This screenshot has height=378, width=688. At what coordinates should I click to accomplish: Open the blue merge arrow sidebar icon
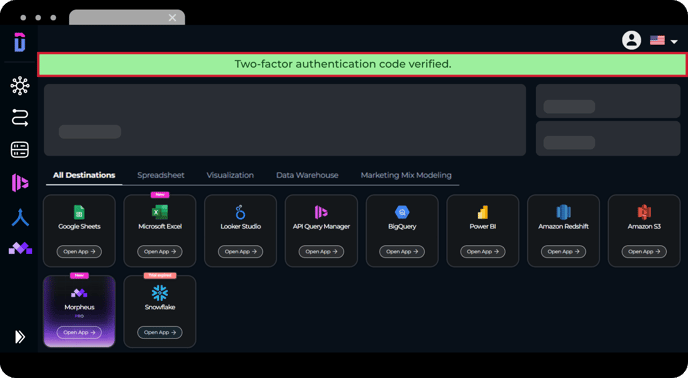click(x=20, y=218)
